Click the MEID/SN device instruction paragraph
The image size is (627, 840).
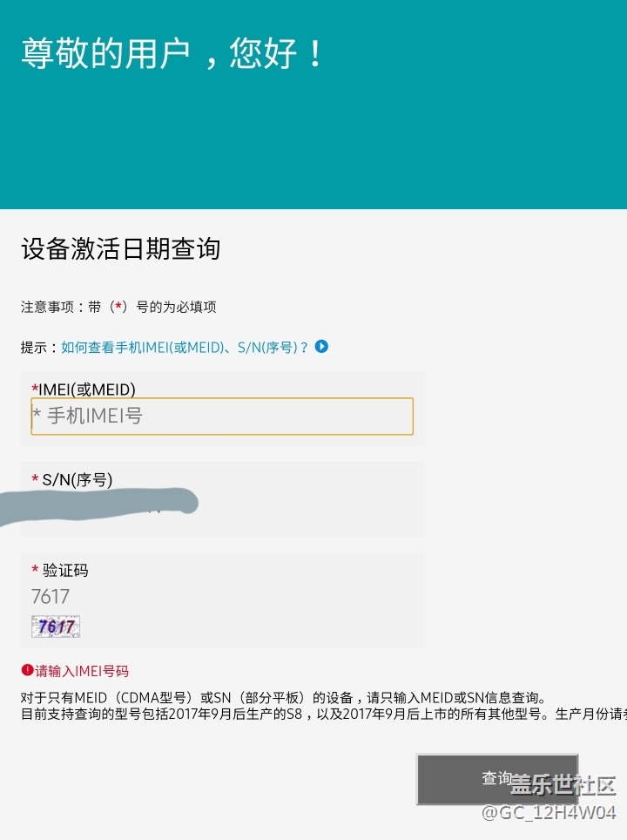click(283, 698)
